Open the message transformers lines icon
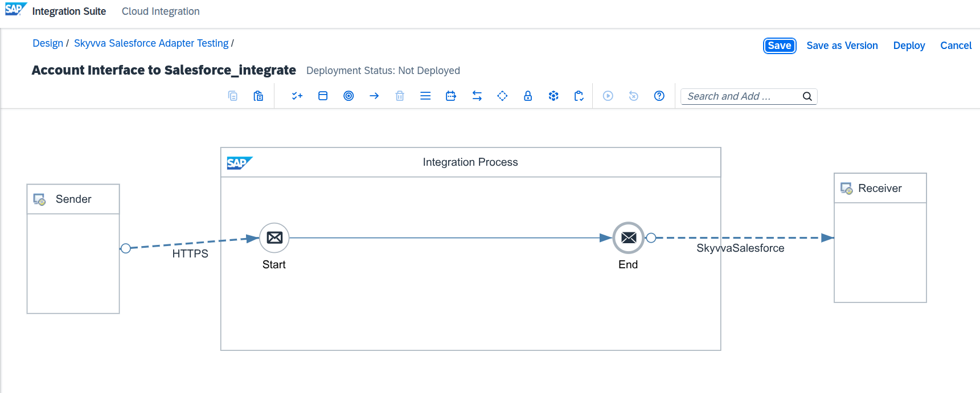 tap(425, 96)
